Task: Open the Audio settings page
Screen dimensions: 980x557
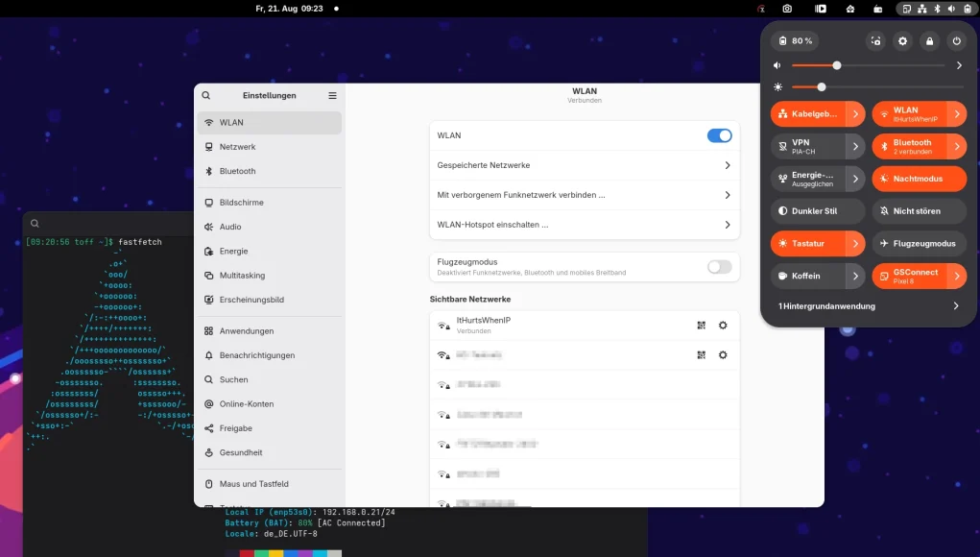Action: point(270,227)
